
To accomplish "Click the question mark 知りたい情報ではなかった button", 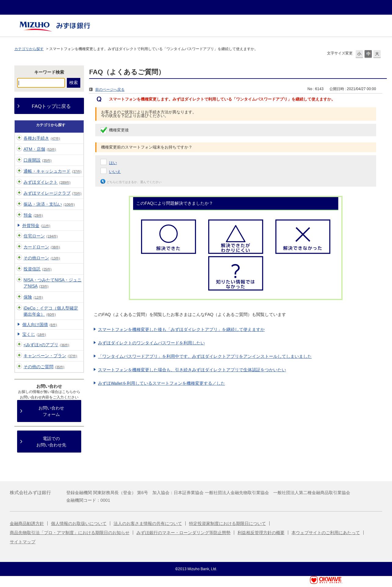I will pyautogui.click(x=236, y=273).
